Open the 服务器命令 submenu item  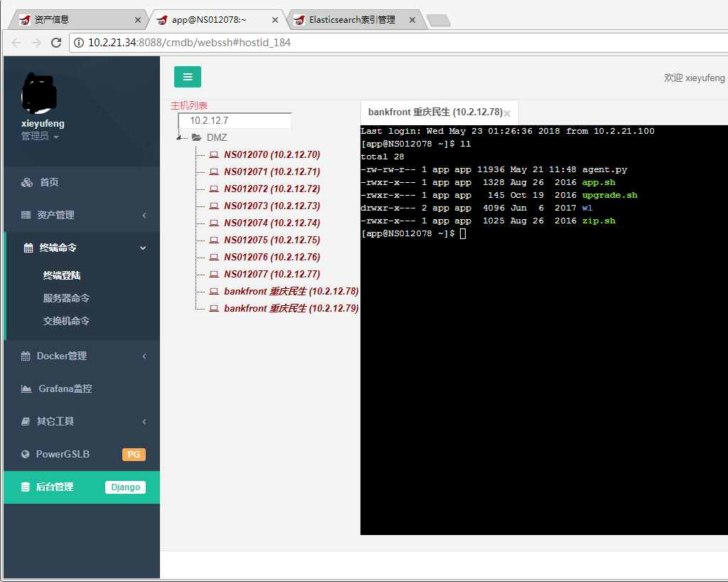click(x=66, y=298)
